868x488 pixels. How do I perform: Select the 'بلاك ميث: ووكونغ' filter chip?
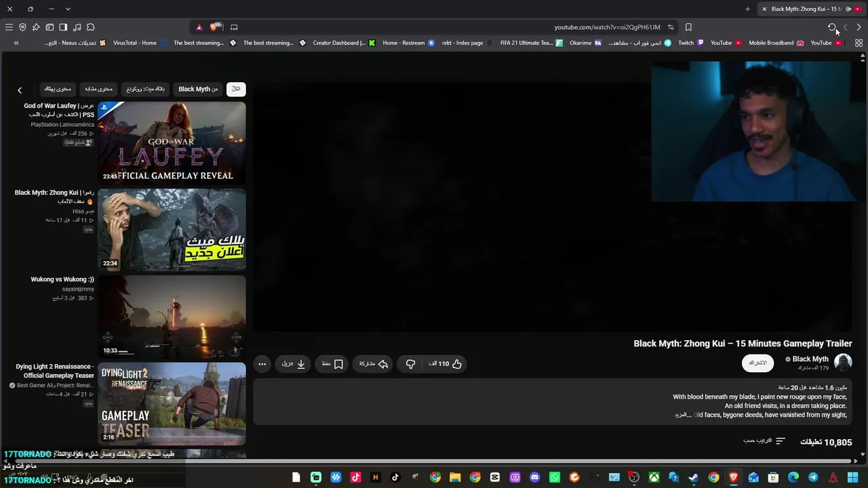145,89
